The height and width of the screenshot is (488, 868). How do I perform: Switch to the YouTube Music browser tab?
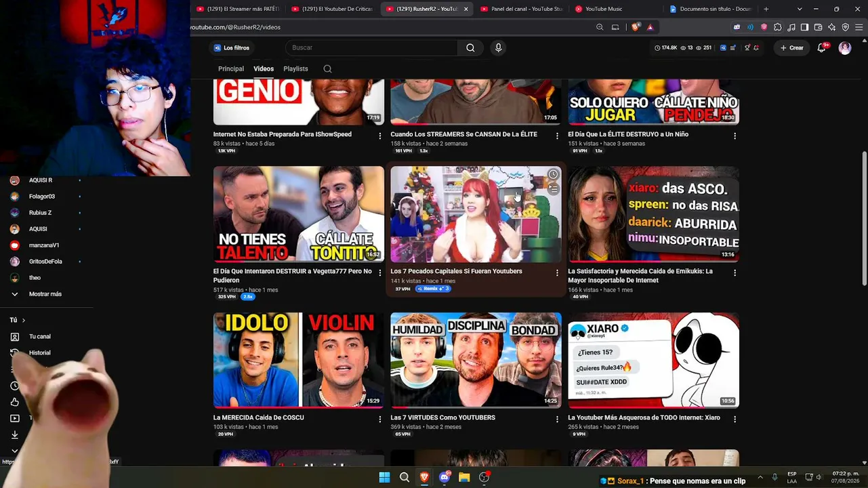point(617,9)
